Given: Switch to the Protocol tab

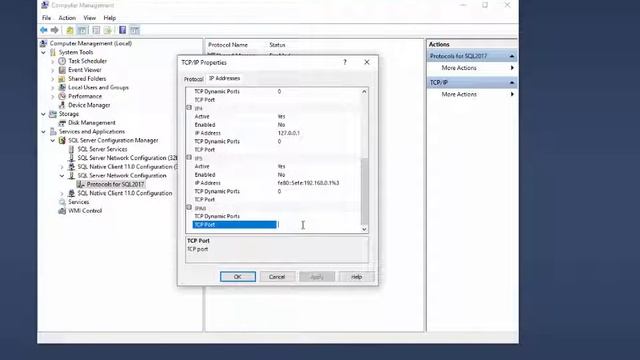Looking at the screenshot, I should pyautogui.click(x=193, y=79).
